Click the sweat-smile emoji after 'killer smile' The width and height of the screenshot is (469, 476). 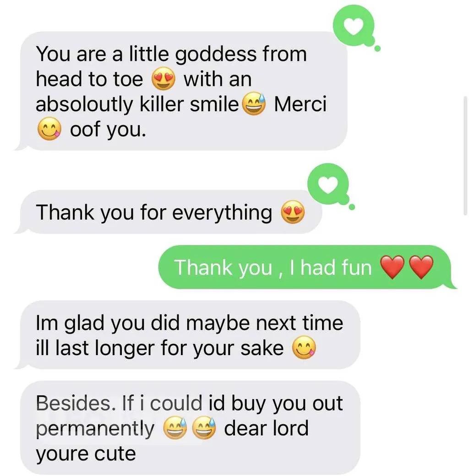pyautogui.click(x=254, y=104)
